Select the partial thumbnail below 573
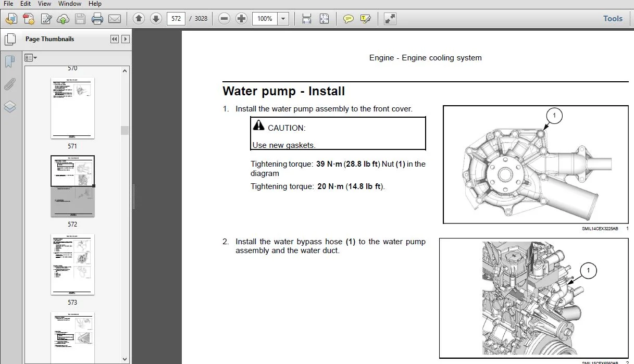The width and height of the screenshot is (634, 364). 72,337
